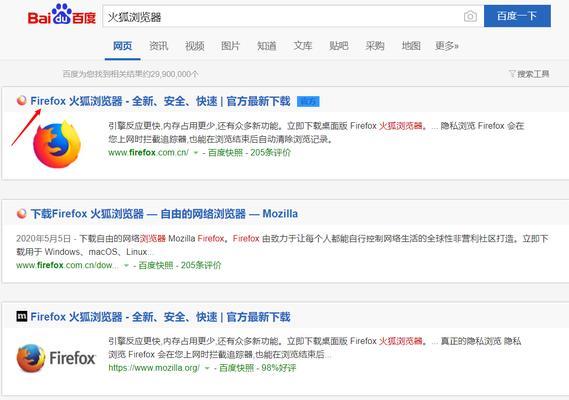
Task: Open the 知道 tab
Action: (x=267, y=46)
